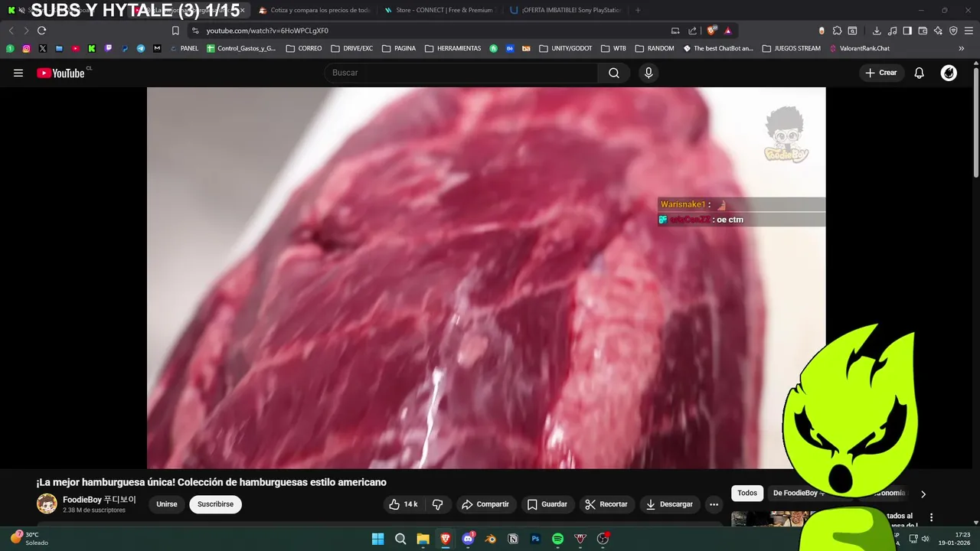Open the YouTube account avatar menu
Image resolution: width=980 pixels, height=551 pixels.
pos(949,73)
